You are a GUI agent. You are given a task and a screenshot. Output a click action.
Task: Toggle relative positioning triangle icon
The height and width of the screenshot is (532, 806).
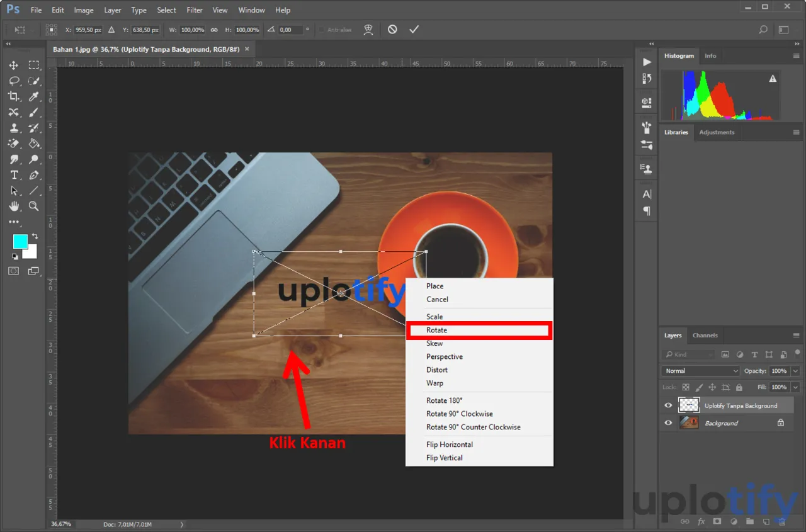point(111,30)
